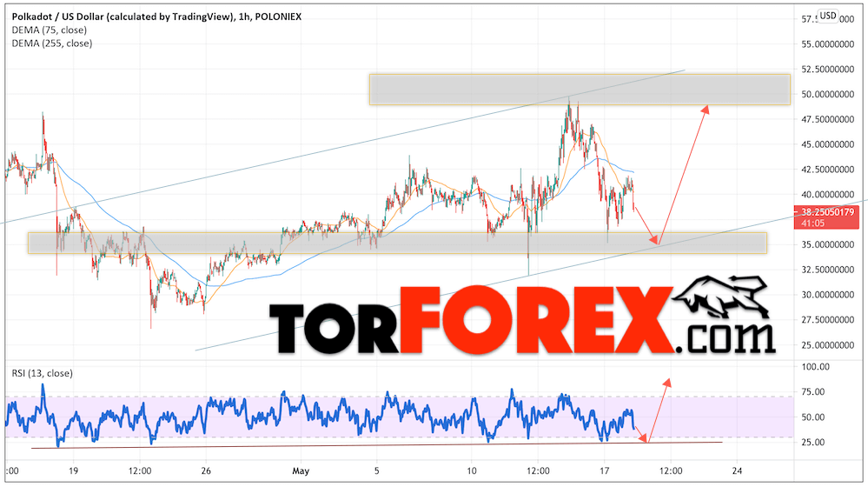Image resolution: width=868 pixels, height=487 pixels.
Task: Click the 26 date on time axis
Action: click(206, 471)
